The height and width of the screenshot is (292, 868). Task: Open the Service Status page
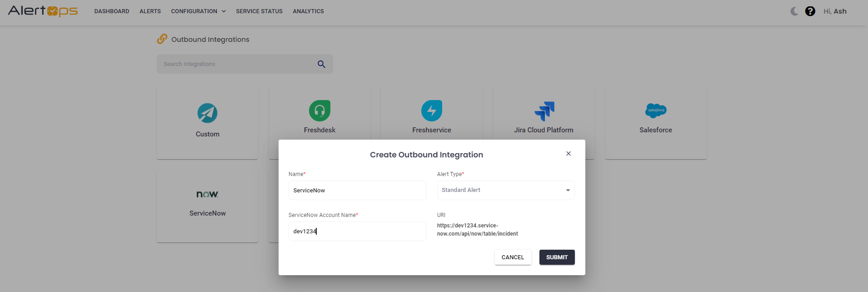pos(259,11)
